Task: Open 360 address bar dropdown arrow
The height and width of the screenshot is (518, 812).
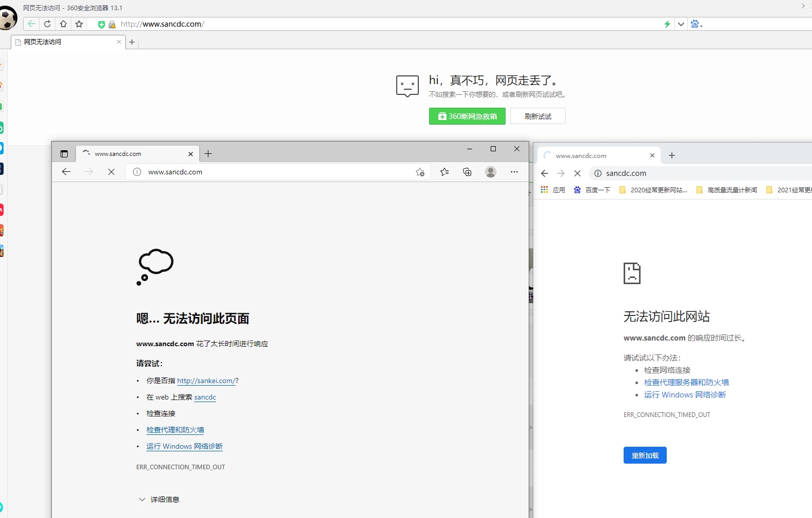Action: pyautogui.click(x=681, y=24)
